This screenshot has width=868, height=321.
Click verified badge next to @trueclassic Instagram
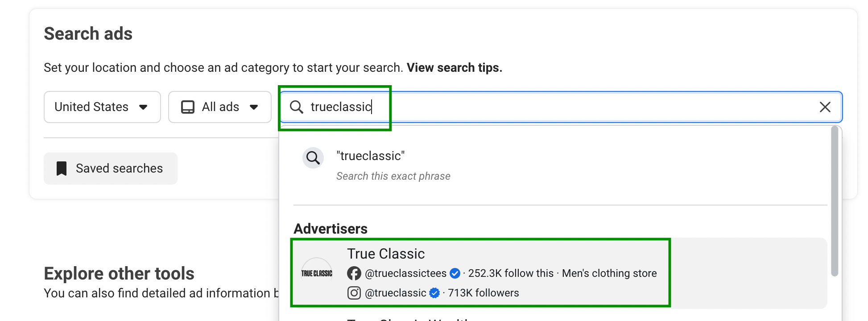(x=434, y=293)
